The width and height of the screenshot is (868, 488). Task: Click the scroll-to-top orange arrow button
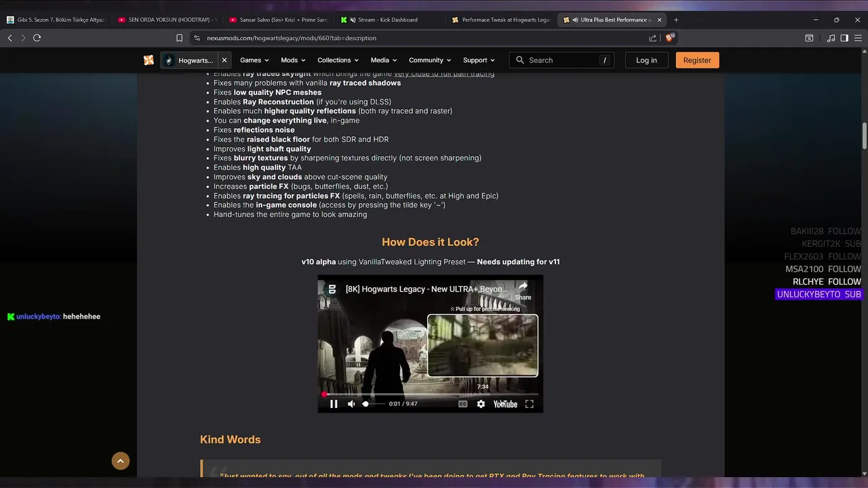120,461
